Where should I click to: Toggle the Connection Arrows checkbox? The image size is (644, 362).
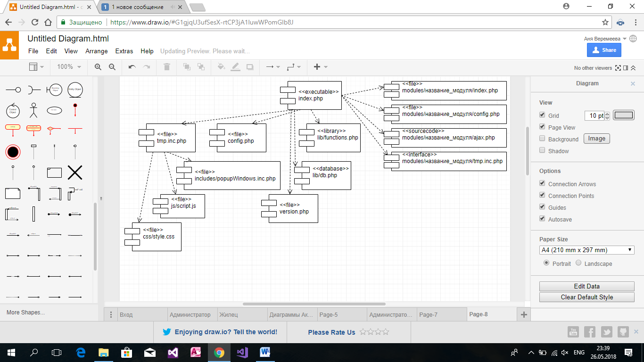coord(542,184)
